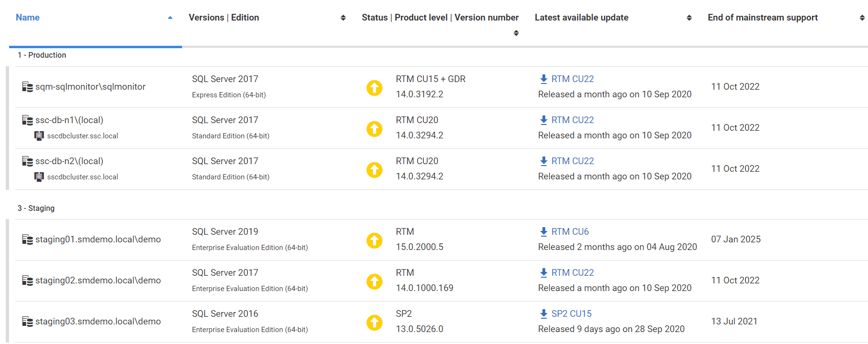Open RTM CU22 link for ssc-db-n2
Viewport: 868px width, 344px height.
click(x=572, y=161)
